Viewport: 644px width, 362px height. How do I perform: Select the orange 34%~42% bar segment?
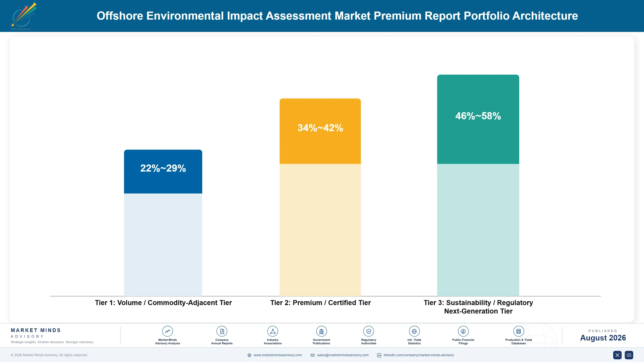(320, 131)
